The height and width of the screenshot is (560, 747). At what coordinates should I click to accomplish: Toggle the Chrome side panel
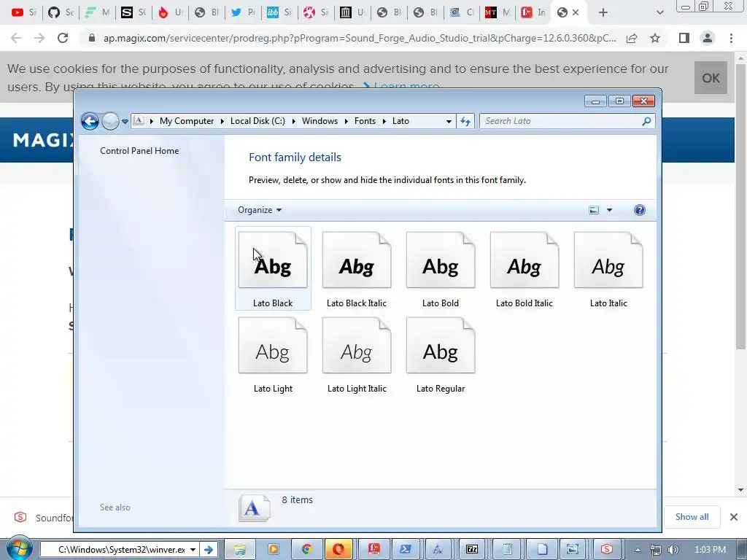pyautogui.click(x=684, y=38)
